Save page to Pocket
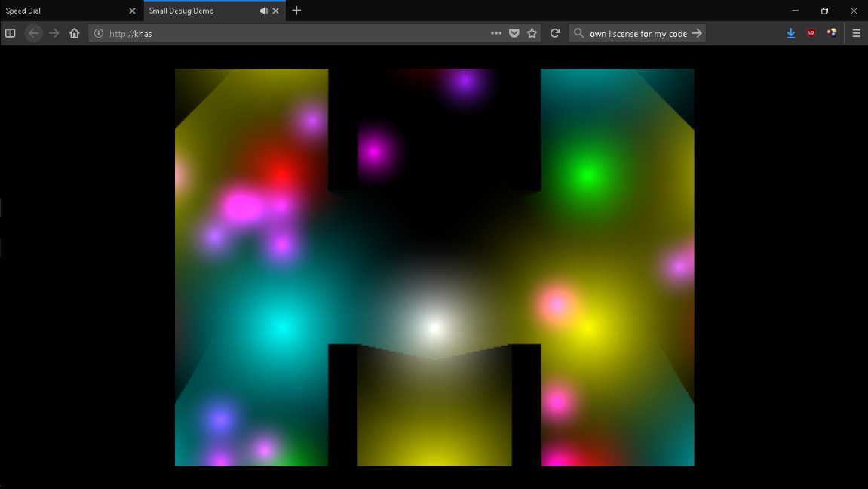Screen dimensions: 868x489 (514, 33)
